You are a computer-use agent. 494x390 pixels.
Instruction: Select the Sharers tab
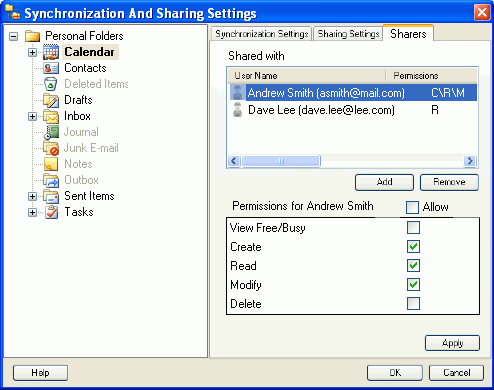pyautogui.click(x=408, y=33)
